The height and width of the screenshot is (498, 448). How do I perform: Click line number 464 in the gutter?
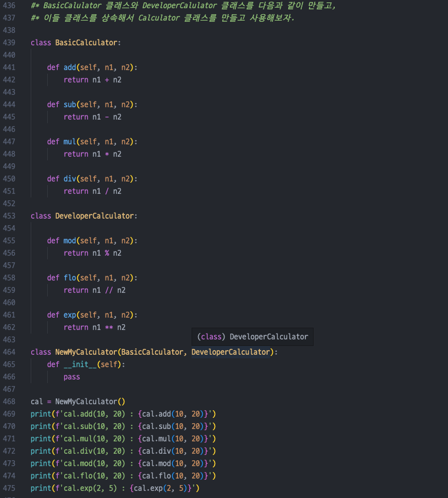click(x=9, y=352)
